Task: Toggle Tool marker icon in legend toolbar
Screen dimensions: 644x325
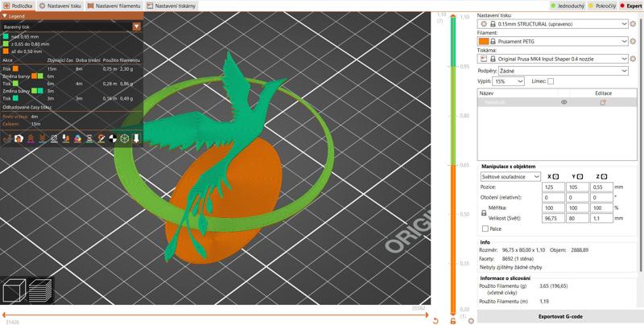Action: pos(136,138)
